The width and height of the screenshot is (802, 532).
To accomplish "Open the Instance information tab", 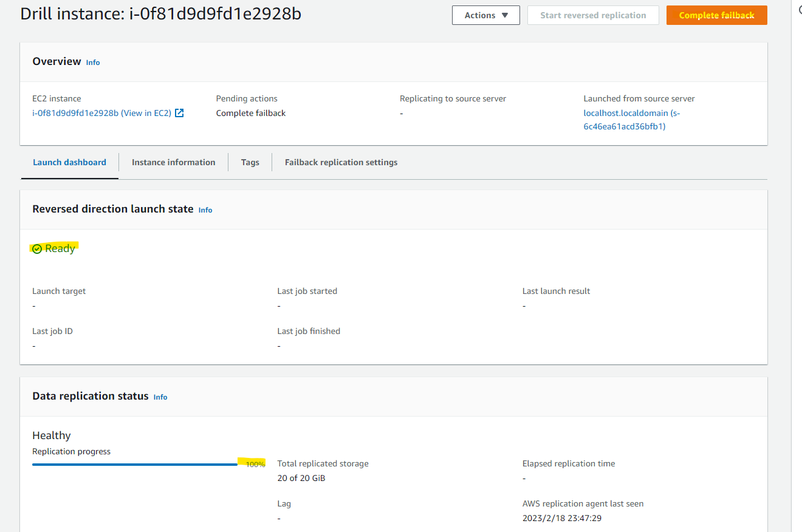I will (174, 162).
